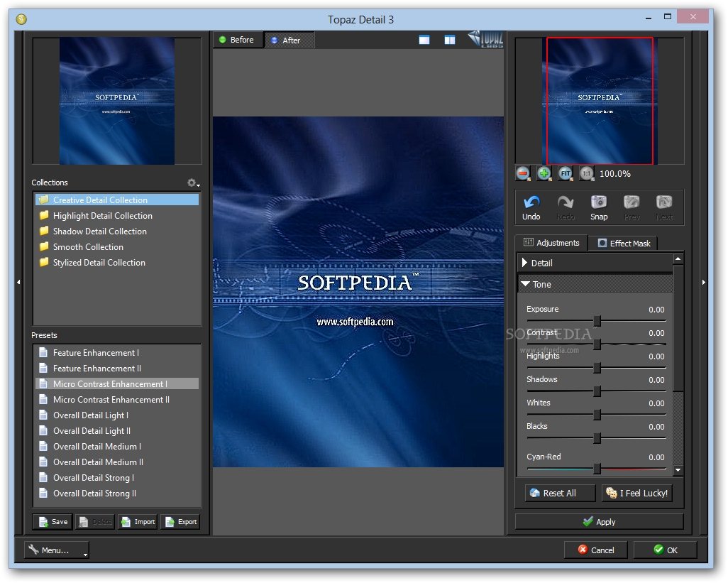Viewport: 728px width, 583px height.
Task: Zoom in with the green plus icon
Action: coord(544,174)
